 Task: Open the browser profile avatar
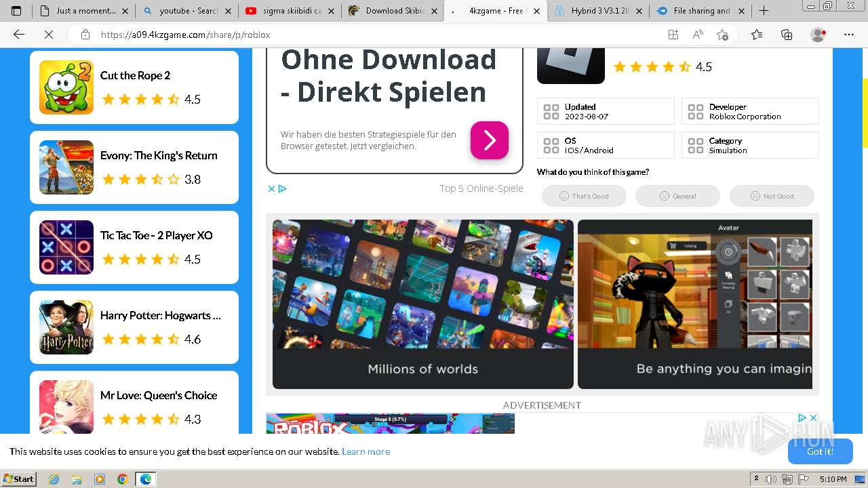point(818,35)
